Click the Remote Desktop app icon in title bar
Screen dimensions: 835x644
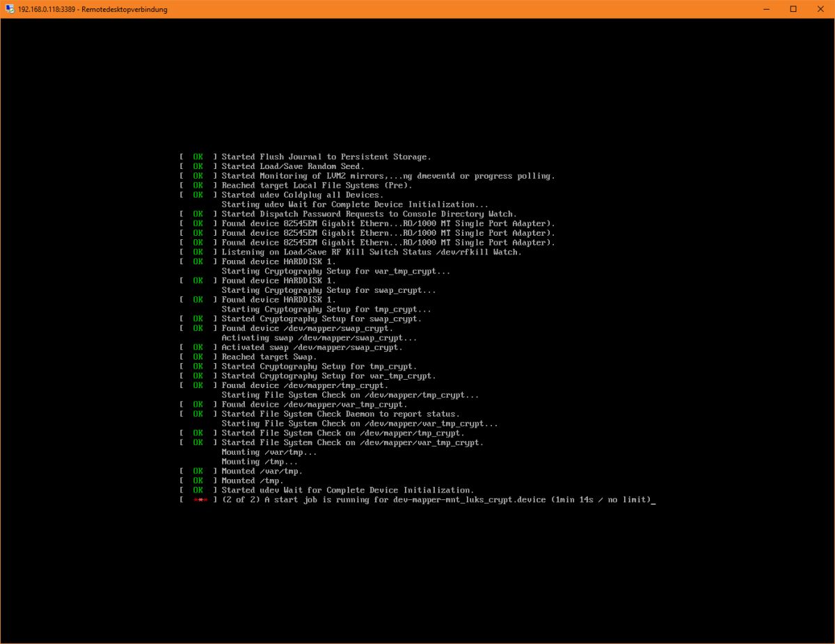tap(9, 9)
